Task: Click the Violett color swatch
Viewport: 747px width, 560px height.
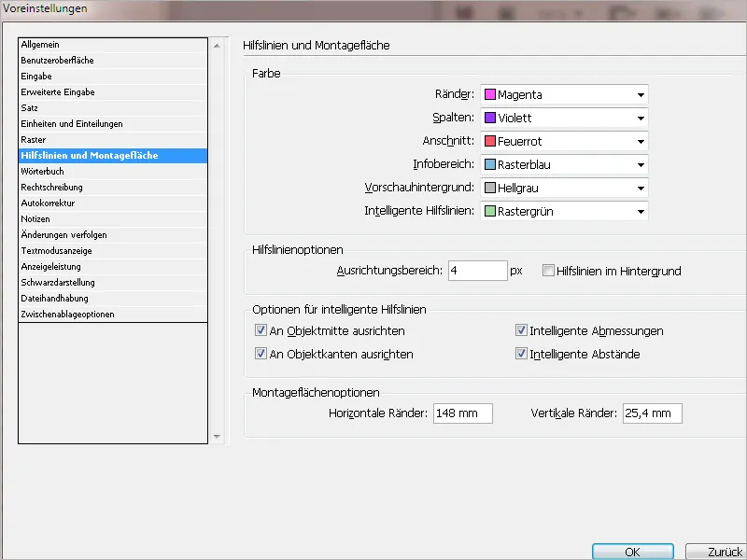Action: (489, 118)
